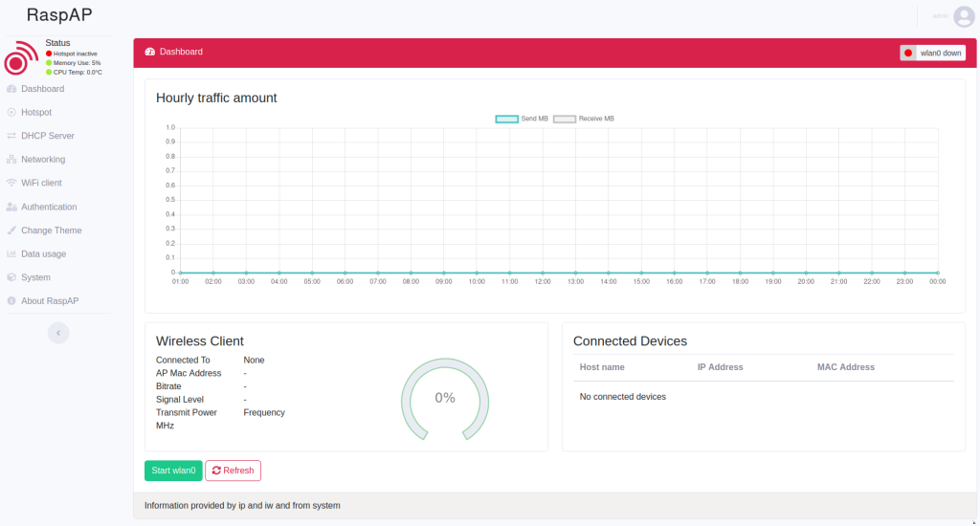Viewport: 980px width, 526px height.
Task: Click the Networking icon in sidebar
Action: tap(11, 160)
